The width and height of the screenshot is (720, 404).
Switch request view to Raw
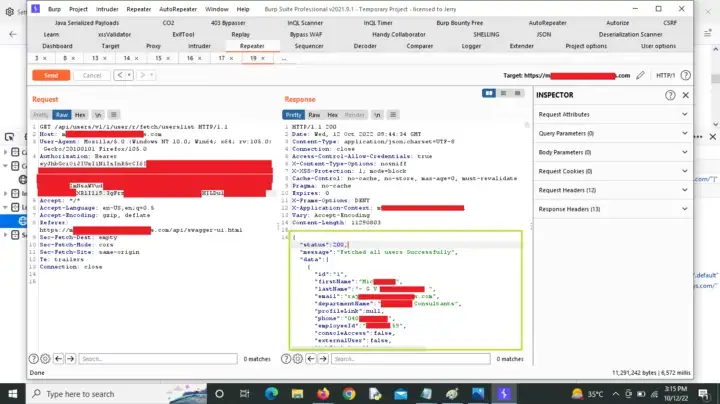[62, 115]
